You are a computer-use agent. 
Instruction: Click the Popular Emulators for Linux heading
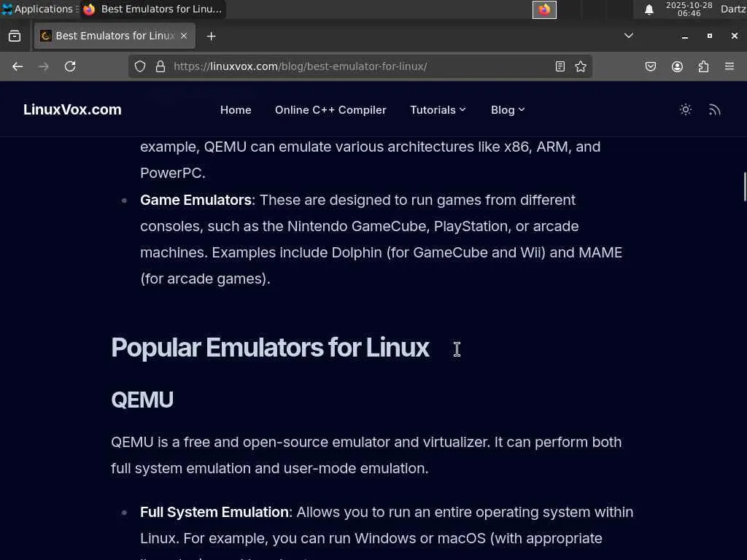click(x=270, y=348)
